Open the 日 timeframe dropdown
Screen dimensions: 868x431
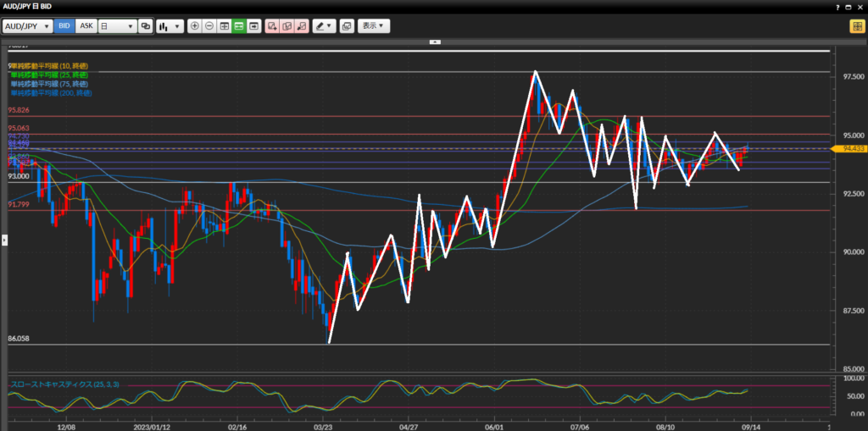[117, 26]
